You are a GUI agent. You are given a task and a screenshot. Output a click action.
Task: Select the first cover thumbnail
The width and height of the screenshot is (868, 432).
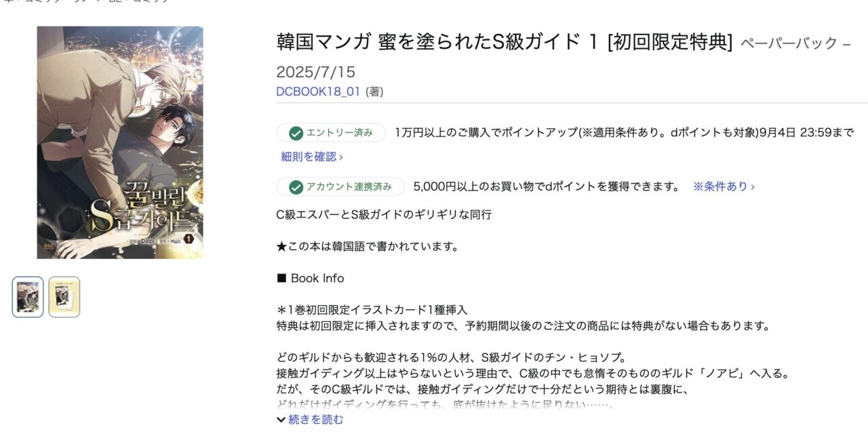pos(28,297)
